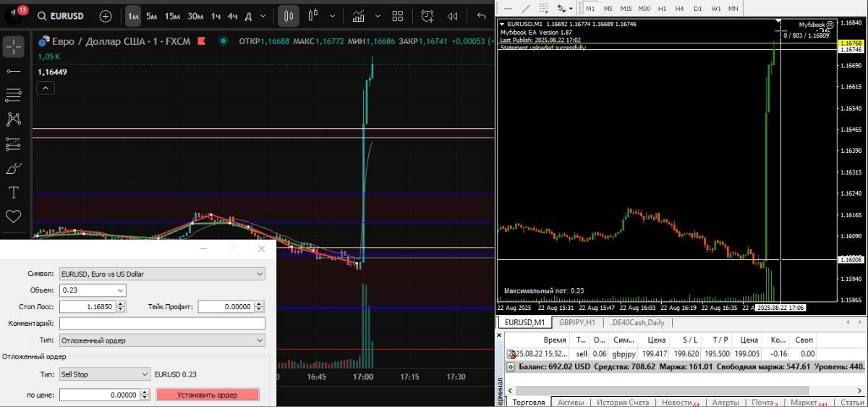The width and height of the screenshot is (868, 407).
Task: Click the undo arrow in toolbar
Action: click(x=482, y=16)
